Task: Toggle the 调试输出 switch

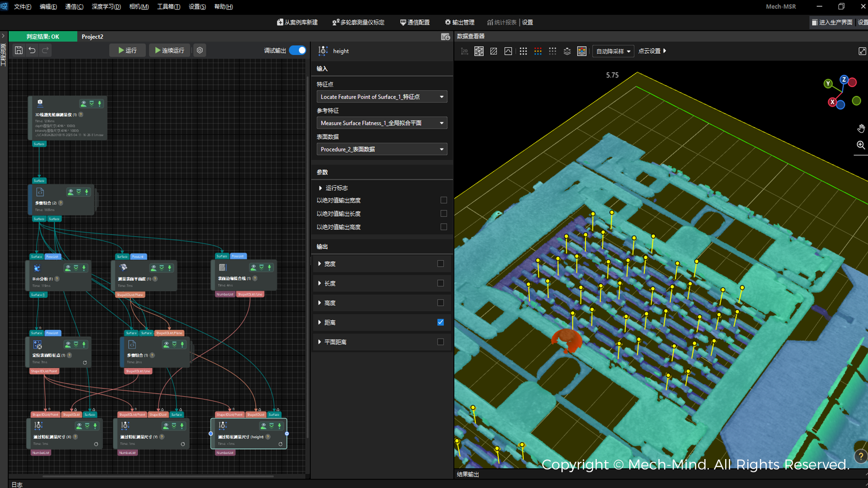Action: coord(297,50)
